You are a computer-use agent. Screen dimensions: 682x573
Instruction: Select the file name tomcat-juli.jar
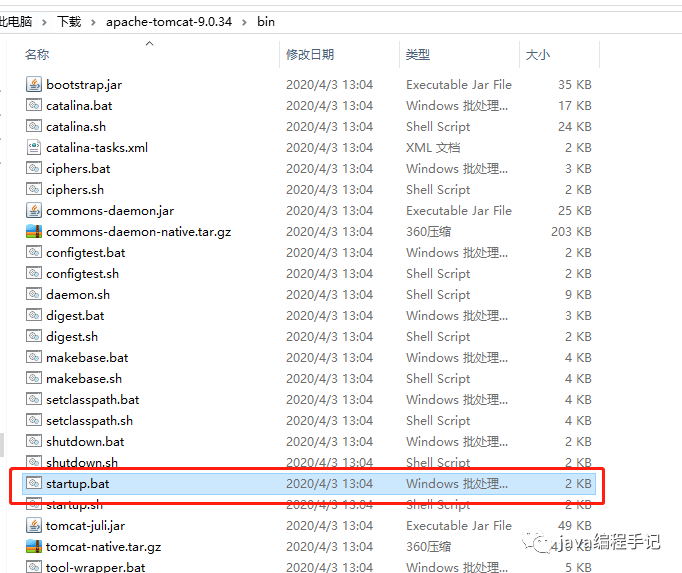pyautogui.click(x=86, y=526)
